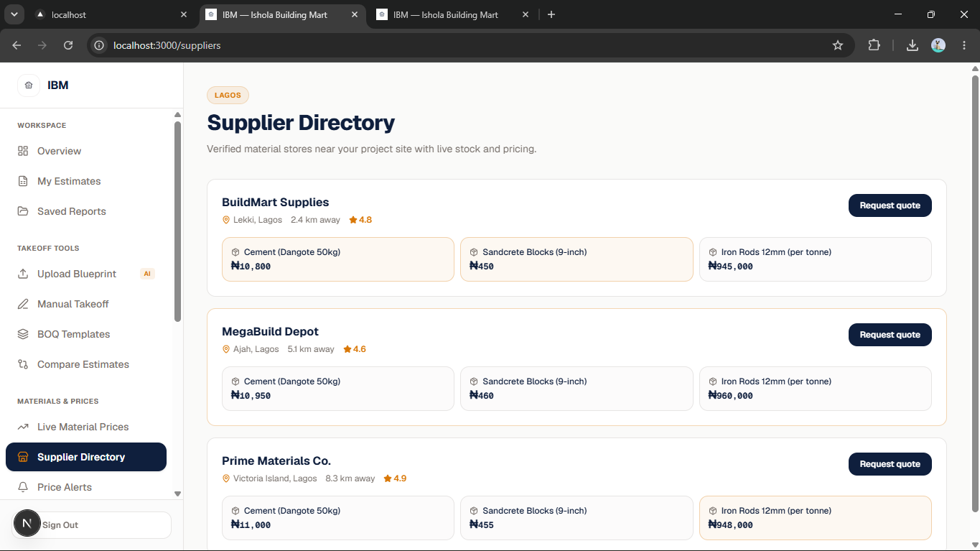
Task: Close the active IBM — Ishola Building Mart tab
Action: [x=355, y=14]
